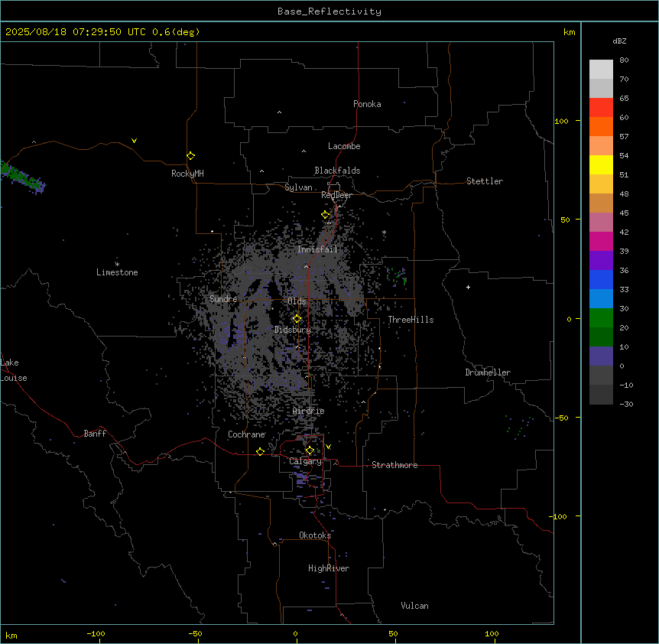Click the yellow diamond marker below RedDeer
The height and width of the screenshot is (644, 659).
click(x=326, y=215)
